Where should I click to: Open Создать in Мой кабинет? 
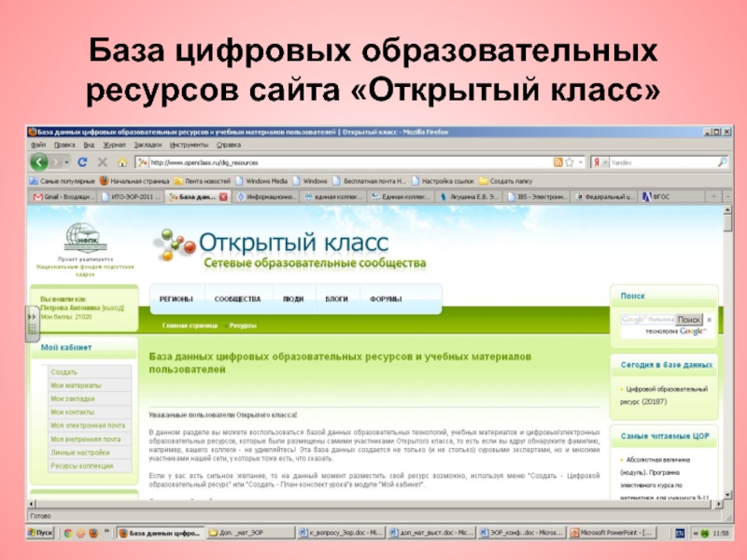coord(63,371)
